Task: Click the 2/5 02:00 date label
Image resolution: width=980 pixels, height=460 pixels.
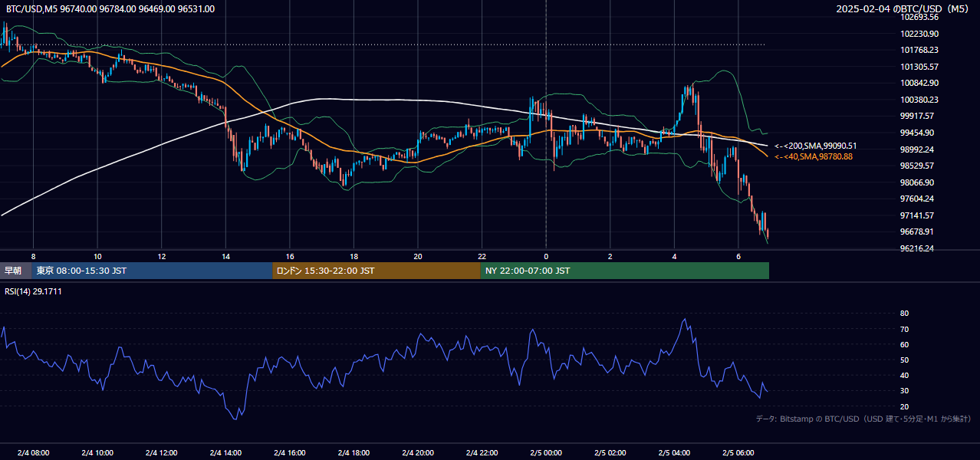Action: (610, 453)
